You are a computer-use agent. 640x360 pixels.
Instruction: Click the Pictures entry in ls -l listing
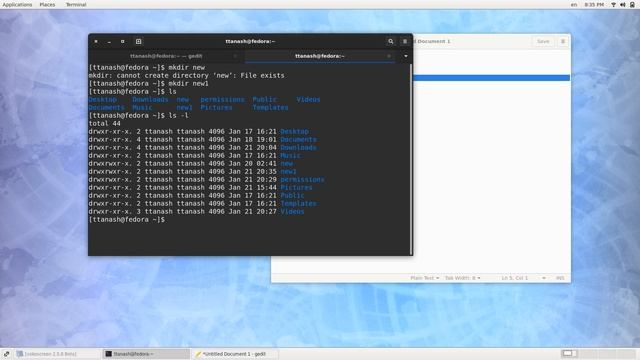[x=296, y=187]
